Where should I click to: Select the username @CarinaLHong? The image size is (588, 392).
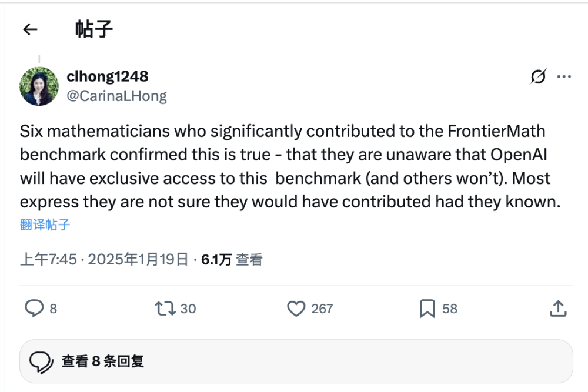click(x=116, y=95)
